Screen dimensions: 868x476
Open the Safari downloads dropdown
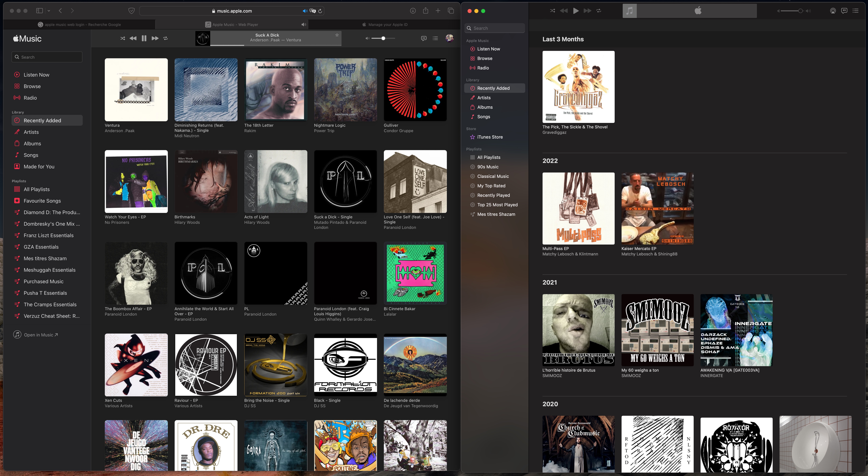412,11
